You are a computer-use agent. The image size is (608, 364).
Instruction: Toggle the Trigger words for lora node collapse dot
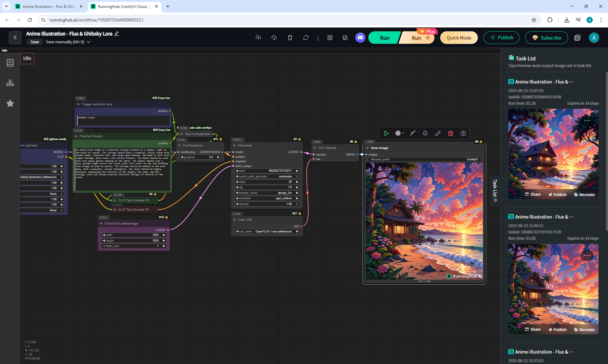pyautogui.click(x=78, y=104)
